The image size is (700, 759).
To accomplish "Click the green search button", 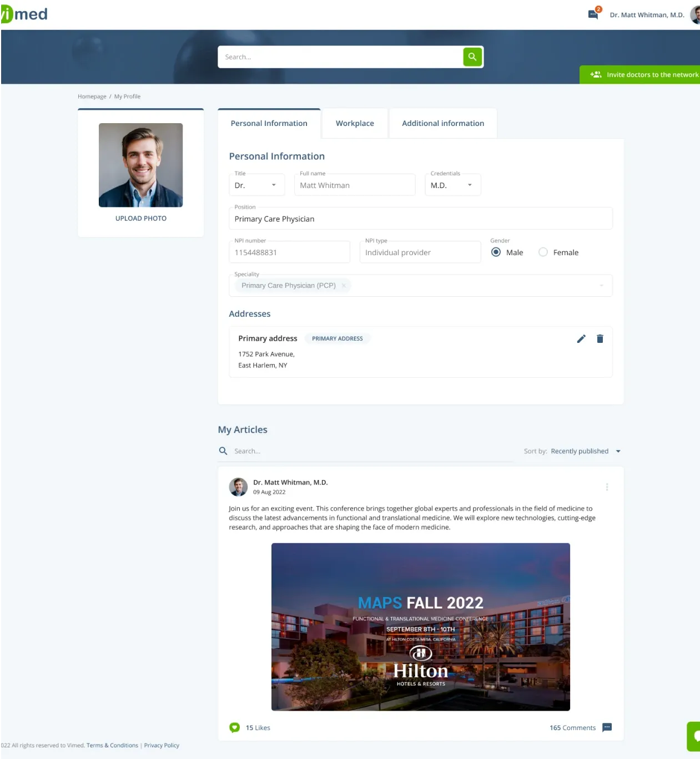I will click(x=472, y=57).
